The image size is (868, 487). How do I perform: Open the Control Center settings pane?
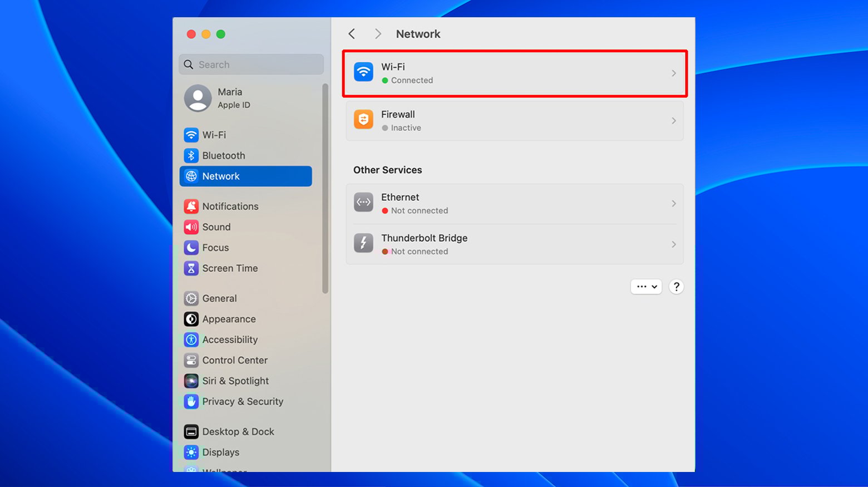pyautogui.click(x=235, y=360)
